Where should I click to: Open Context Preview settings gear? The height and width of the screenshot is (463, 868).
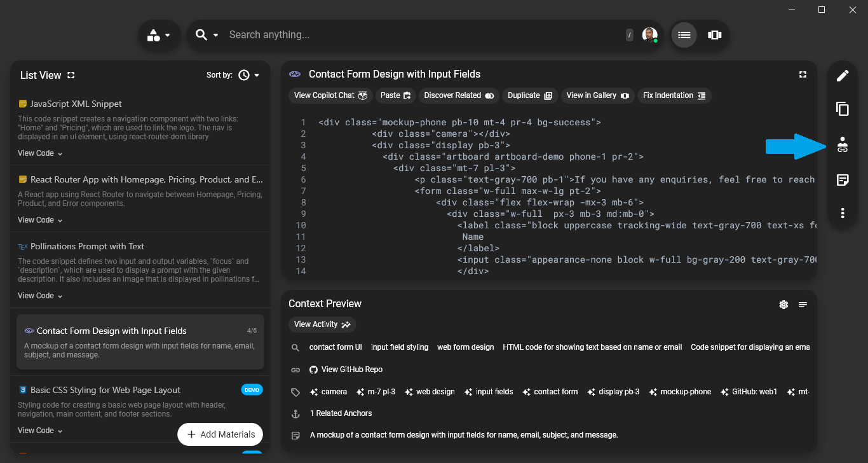coord(783,305)
